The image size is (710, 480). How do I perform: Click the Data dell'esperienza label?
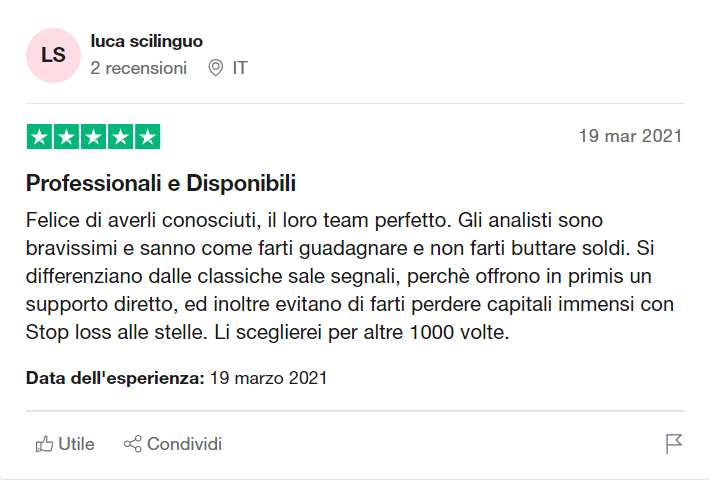tap(115, 378)
